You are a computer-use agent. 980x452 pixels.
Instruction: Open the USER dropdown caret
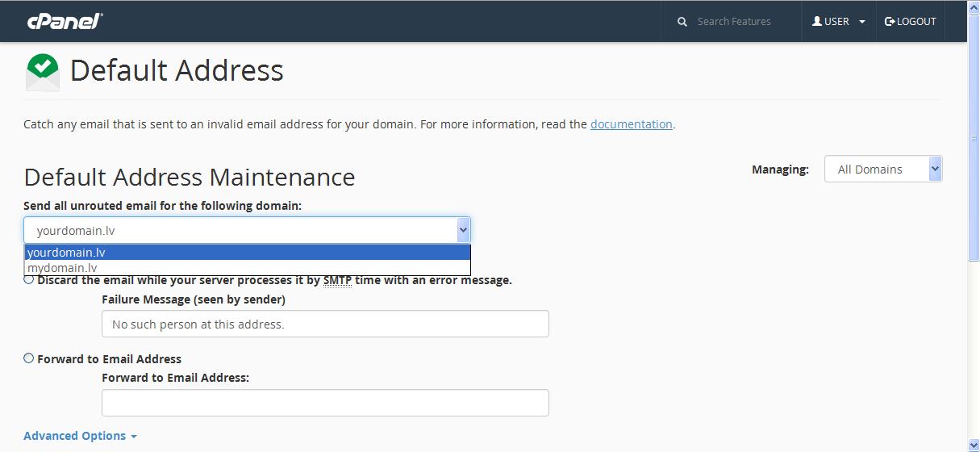(862, 22)
